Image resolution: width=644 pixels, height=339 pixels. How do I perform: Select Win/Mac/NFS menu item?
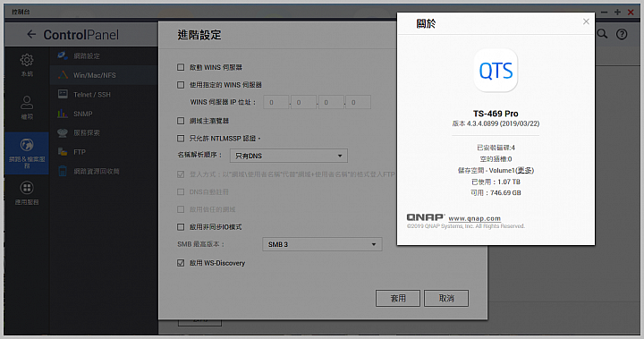point(104,75)
